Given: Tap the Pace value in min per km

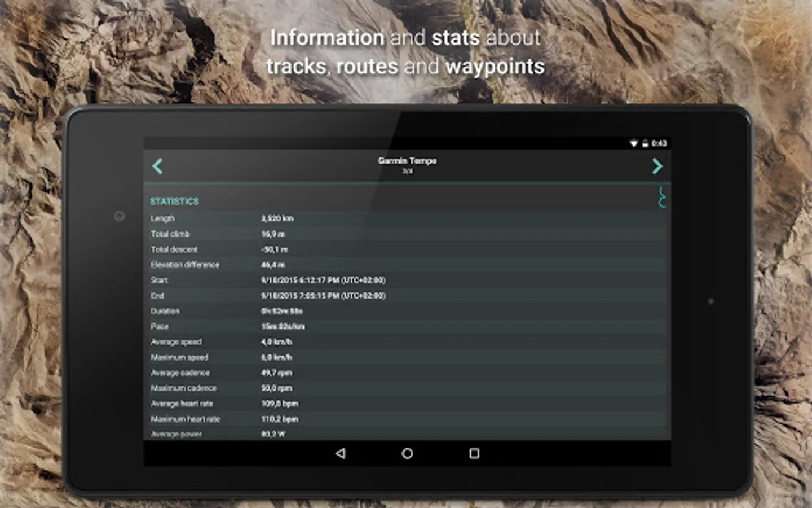Looking at the screenshot, I should [x=283, y=326].
